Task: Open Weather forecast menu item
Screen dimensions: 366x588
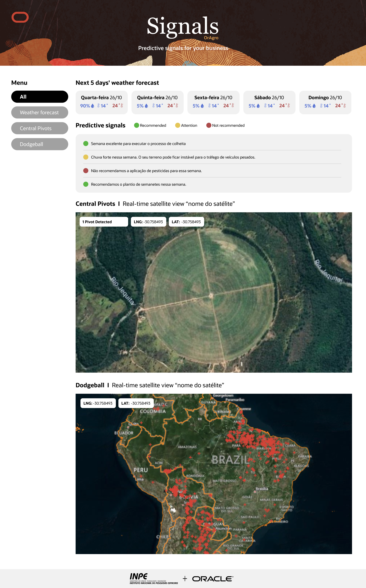Action: (x=40, y=112)
